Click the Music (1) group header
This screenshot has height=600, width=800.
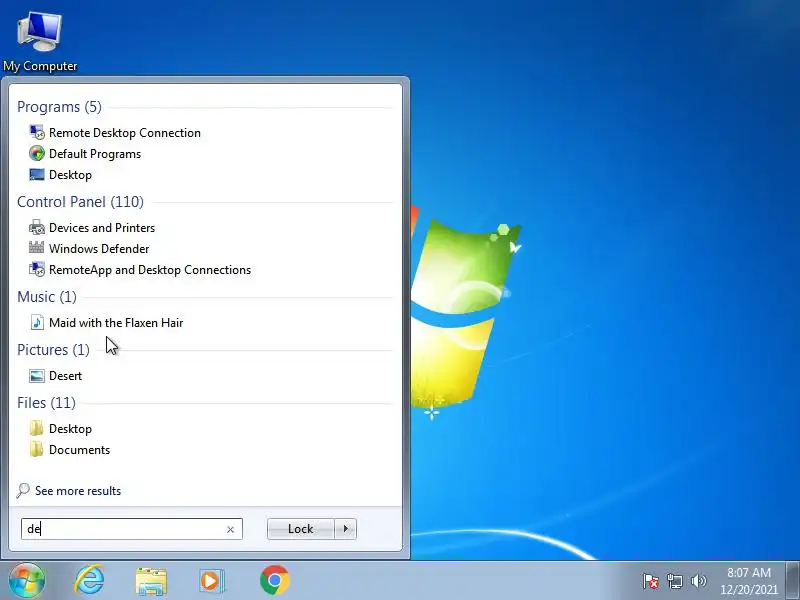(x=46, y=296)
